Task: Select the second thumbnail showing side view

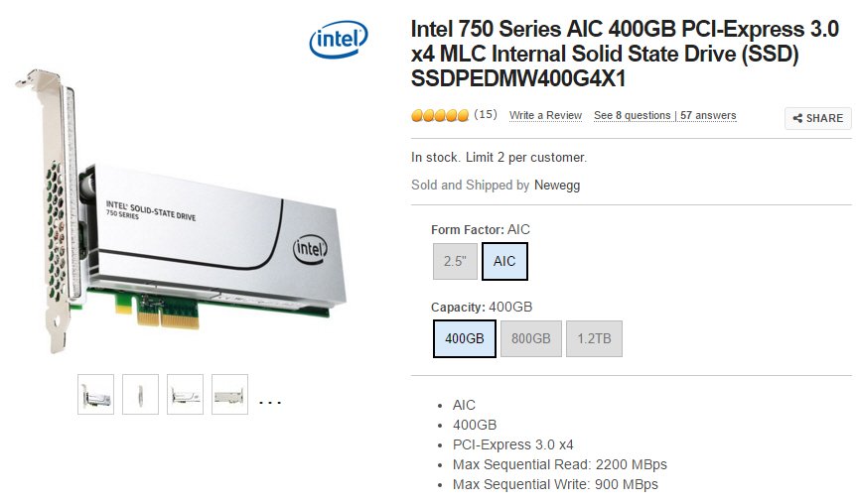Action: pyautogui.click(x=140, y=394)
